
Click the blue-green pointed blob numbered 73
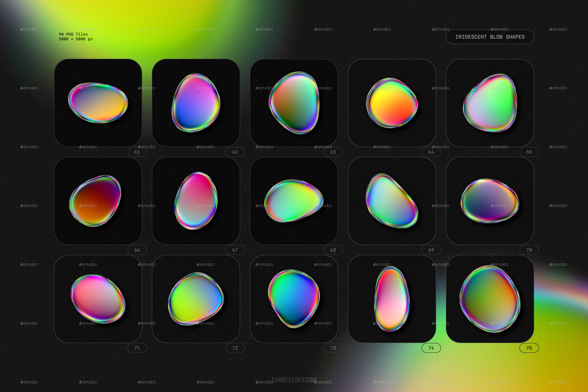coord(294,299)
